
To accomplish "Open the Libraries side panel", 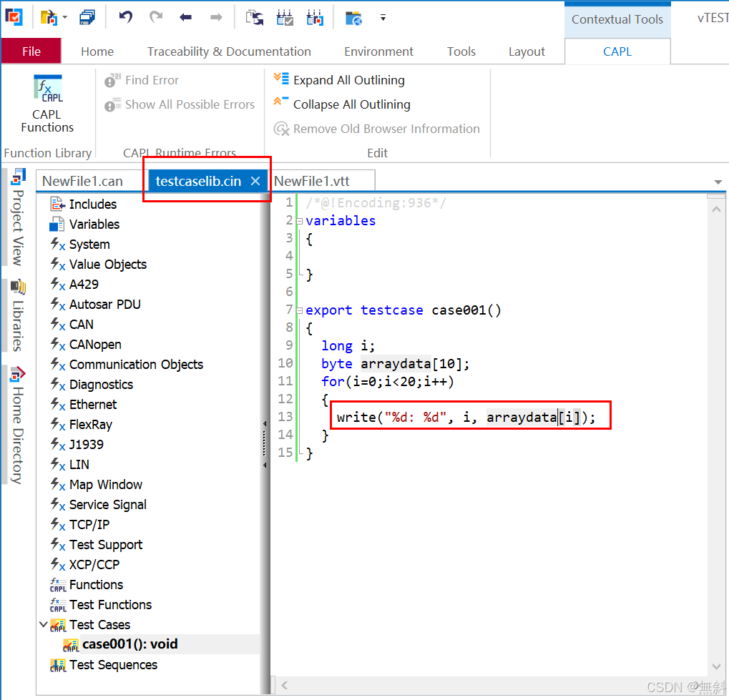I will pos(18,315).
